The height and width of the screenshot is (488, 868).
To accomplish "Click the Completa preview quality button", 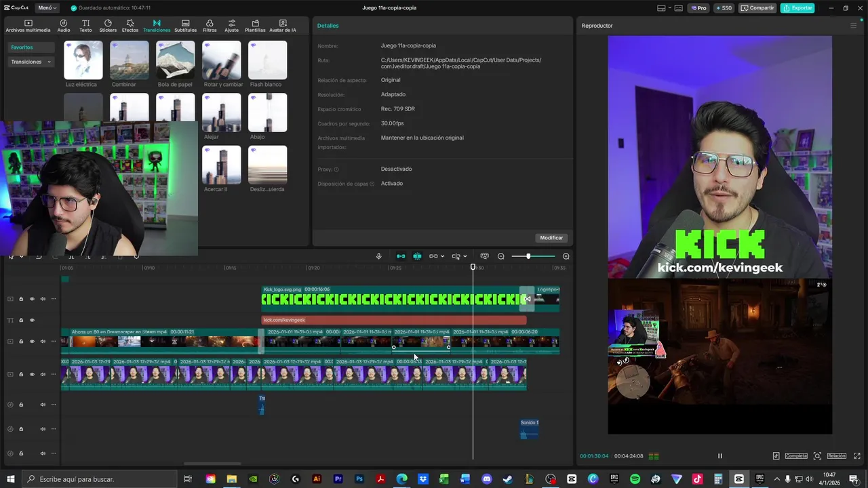I will (796, 456).
